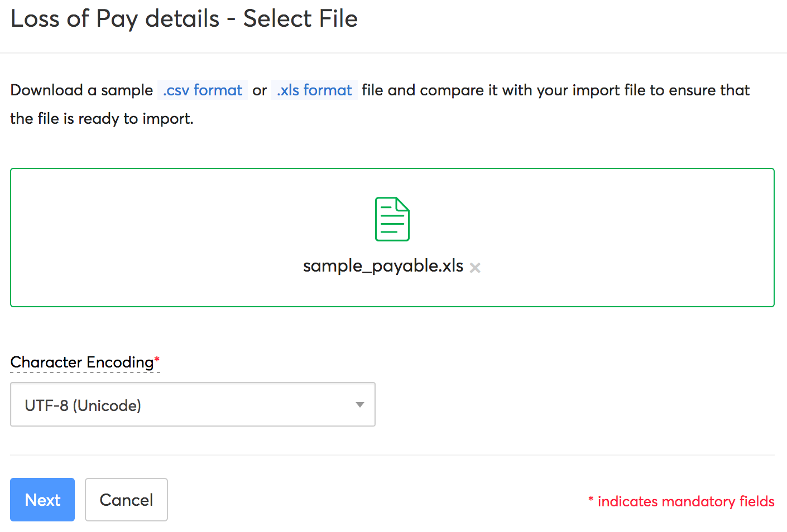Click the dropdown arrow next to UTF-8 (Unicode)

pyautogui.click(x=360, y=404)
